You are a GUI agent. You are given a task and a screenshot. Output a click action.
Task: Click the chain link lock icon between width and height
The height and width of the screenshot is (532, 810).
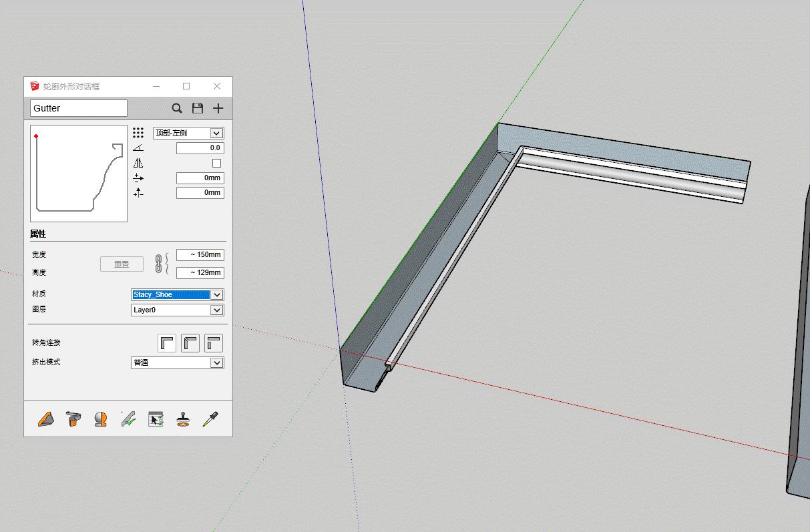(159, 264)
